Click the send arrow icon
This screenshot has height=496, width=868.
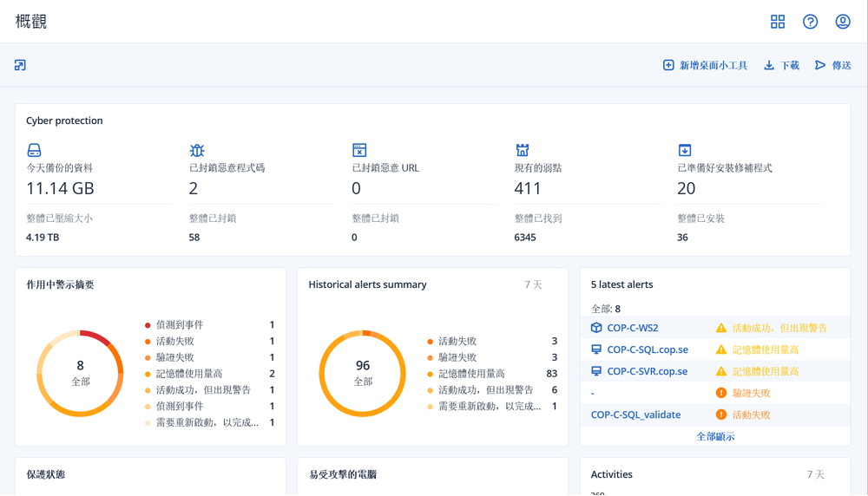tap(820, 65)
